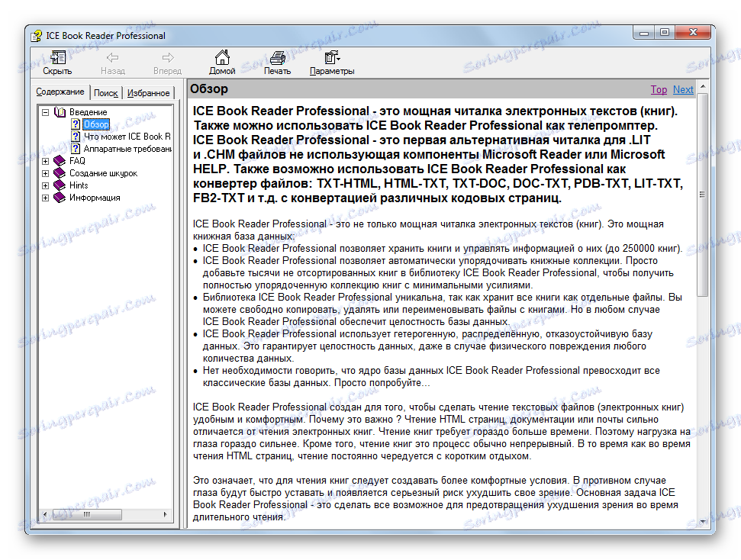Click the ICE Book Reader title bar icon

[37, 36]
